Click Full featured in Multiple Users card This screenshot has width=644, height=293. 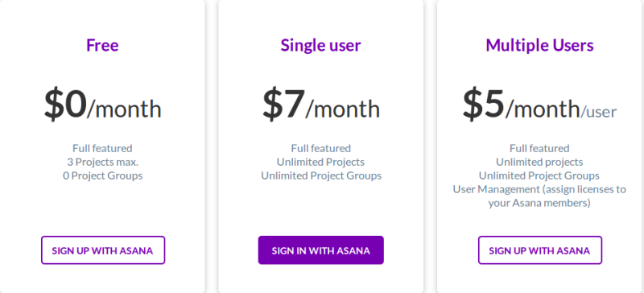(539, 148)
